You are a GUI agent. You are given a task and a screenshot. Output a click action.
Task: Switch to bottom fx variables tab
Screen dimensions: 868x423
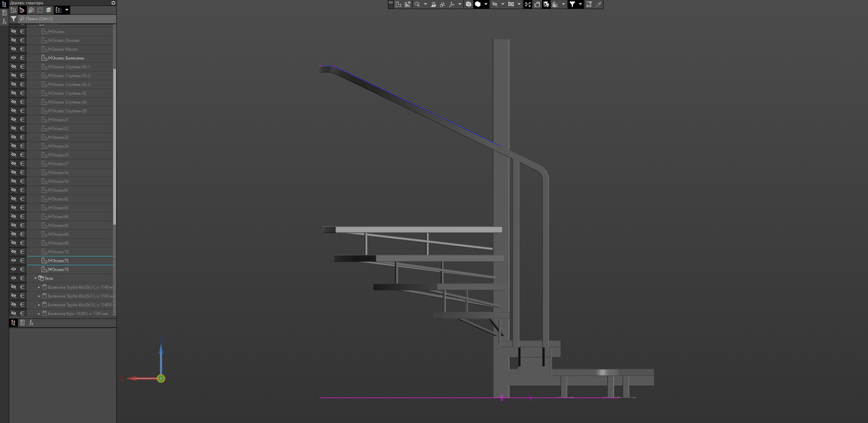point(31,323)
